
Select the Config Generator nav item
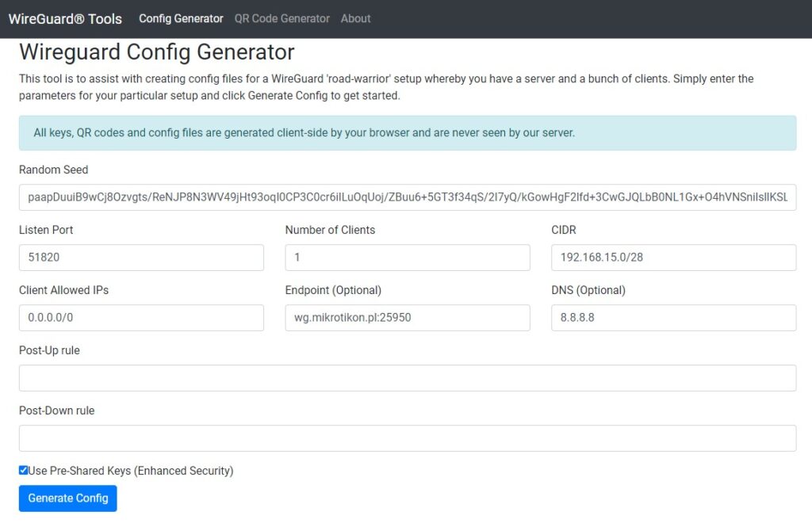181,19
